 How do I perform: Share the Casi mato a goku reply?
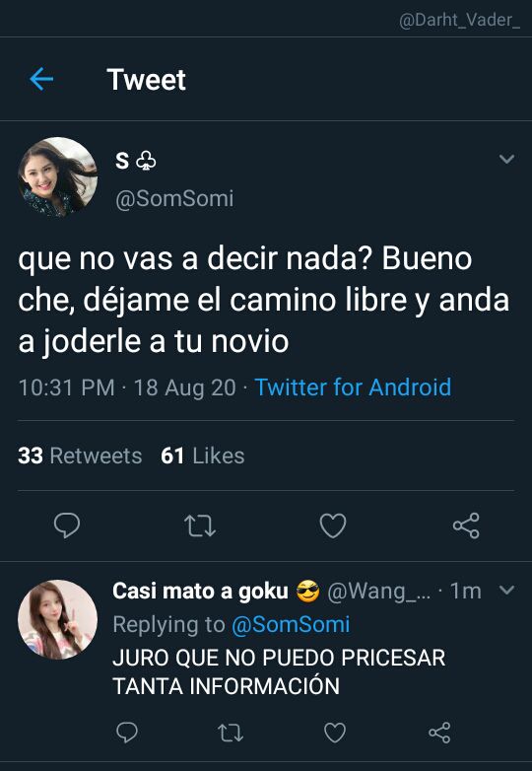[439, 733]
